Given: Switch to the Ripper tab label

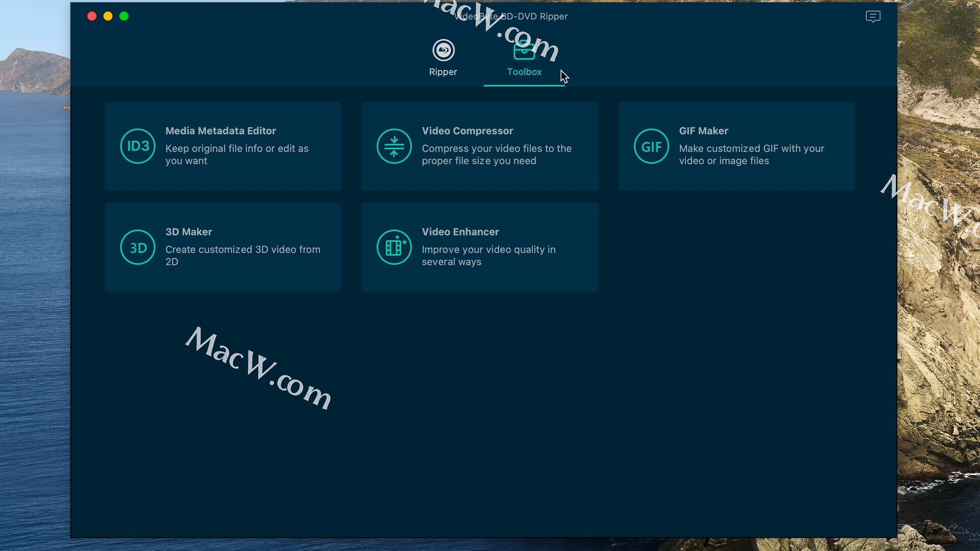Looking at the screenshot, I should click(x=443, y=72).
